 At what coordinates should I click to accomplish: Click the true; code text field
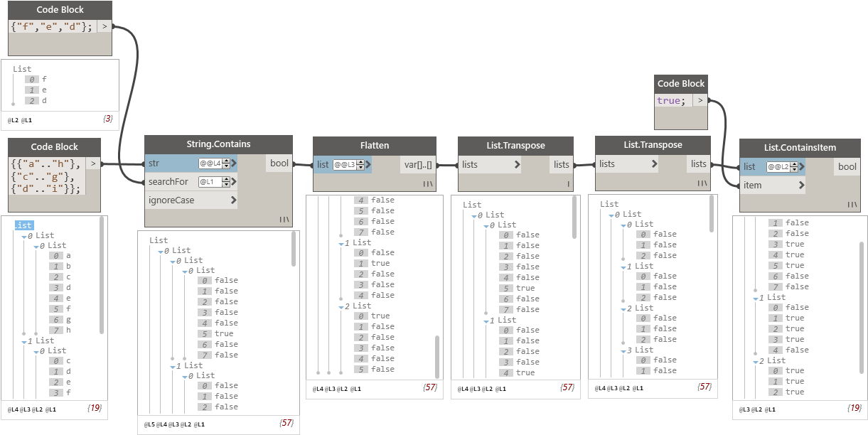coord(673,100)
